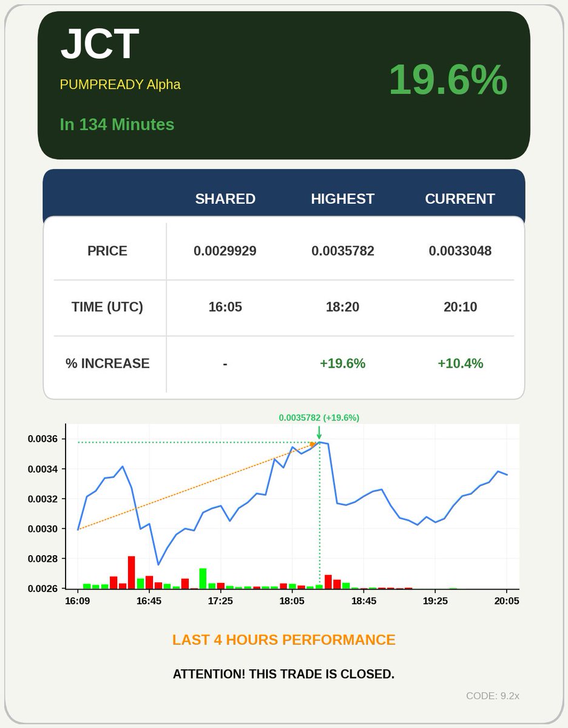
Task: Click shared time 16:05
Action: (x=225, y=307)
